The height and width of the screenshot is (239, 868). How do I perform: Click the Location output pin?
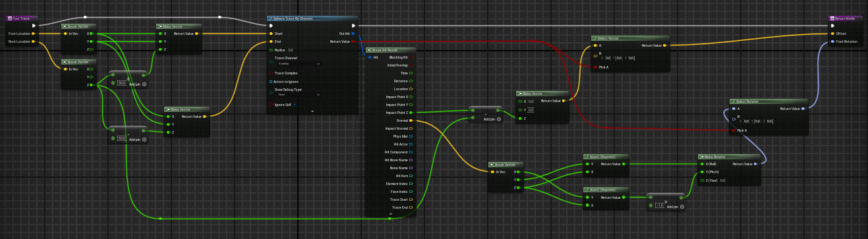click(x=412, y=89)
